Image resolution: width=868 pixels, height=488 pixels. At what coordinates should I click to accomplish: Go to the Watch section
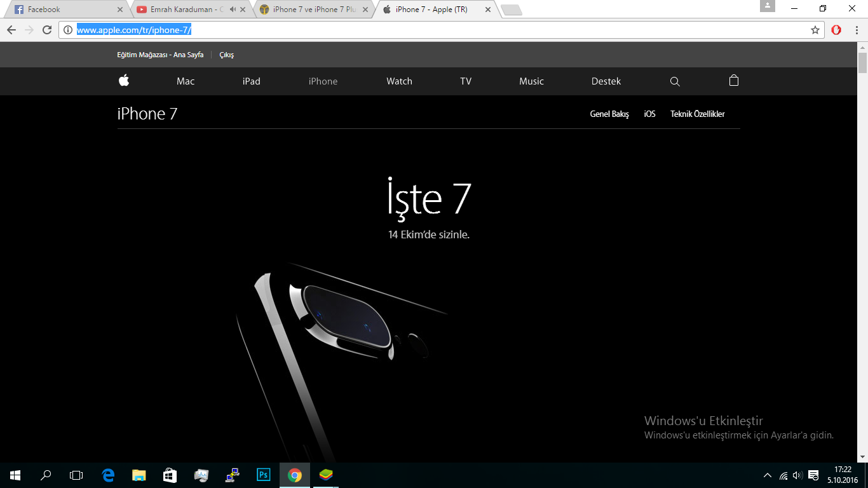click(399, 81)
